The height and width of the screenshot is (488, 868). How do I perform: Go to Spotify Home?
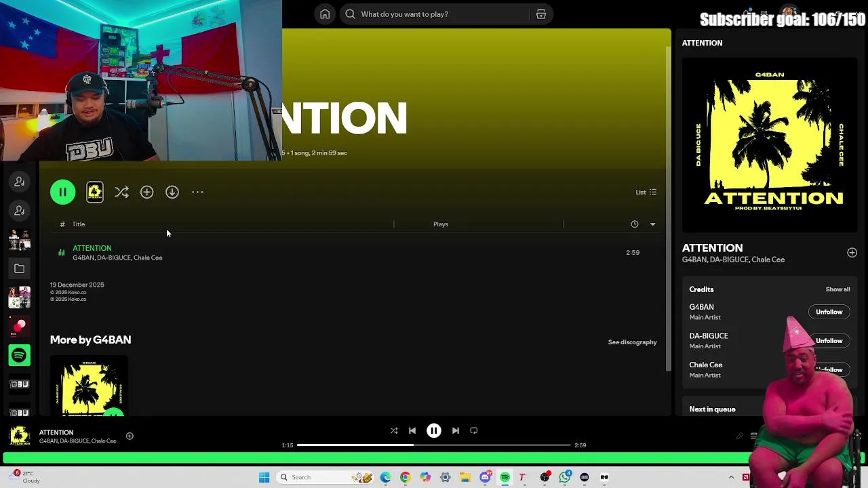(x=325, y=14)
